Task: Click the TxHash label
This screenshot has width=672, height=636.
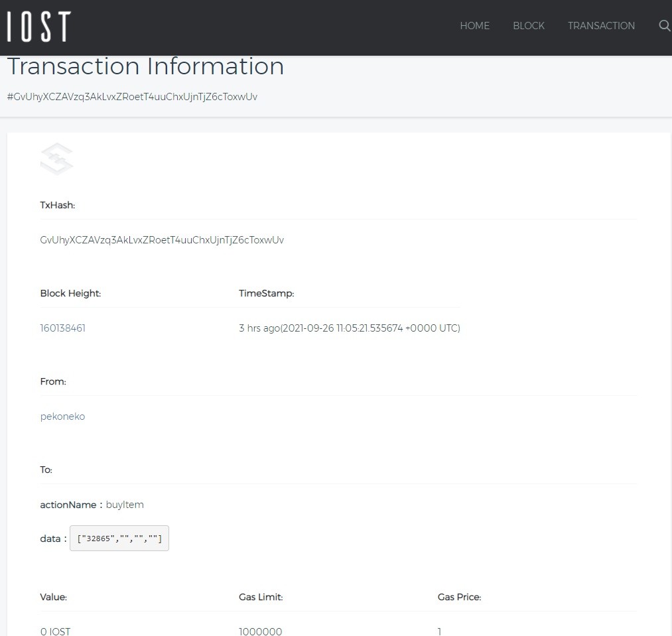Action: 58,206
